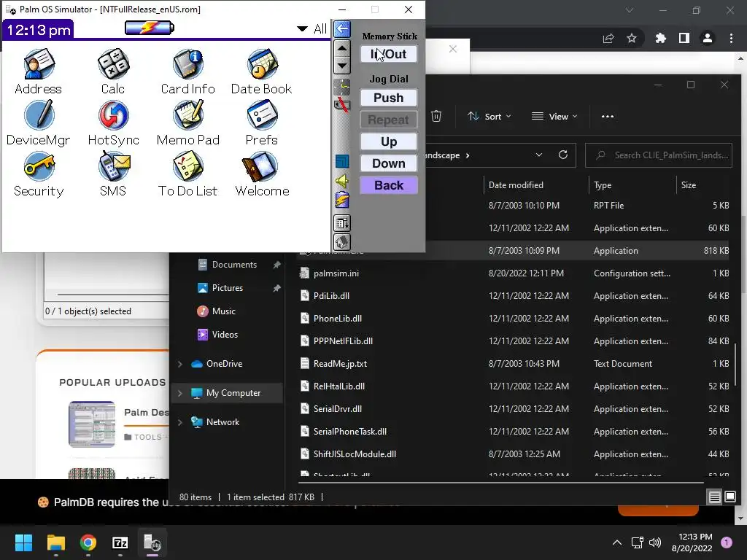The width and height of the screenshot is (747, 560).
Task: Sort by Size column header
Action: pyautogui.click(x=689, y=184)
